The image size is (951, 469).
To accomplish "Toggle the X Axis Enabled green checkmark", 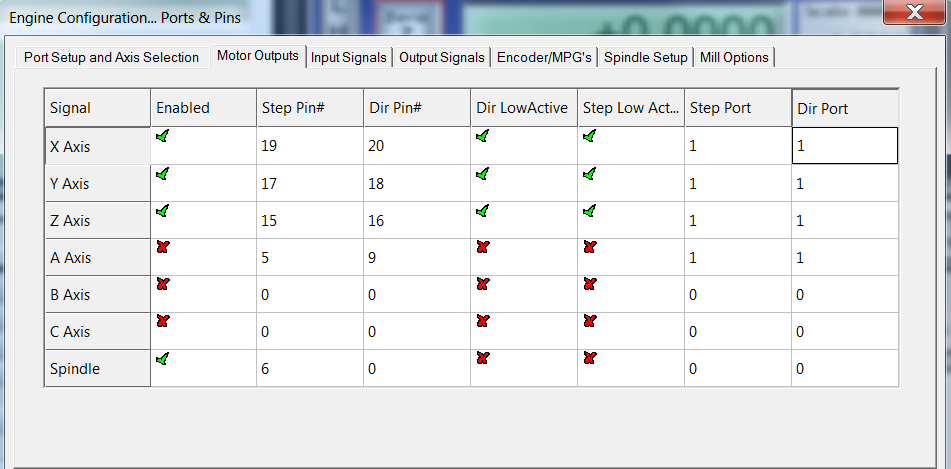I will 162,136.
